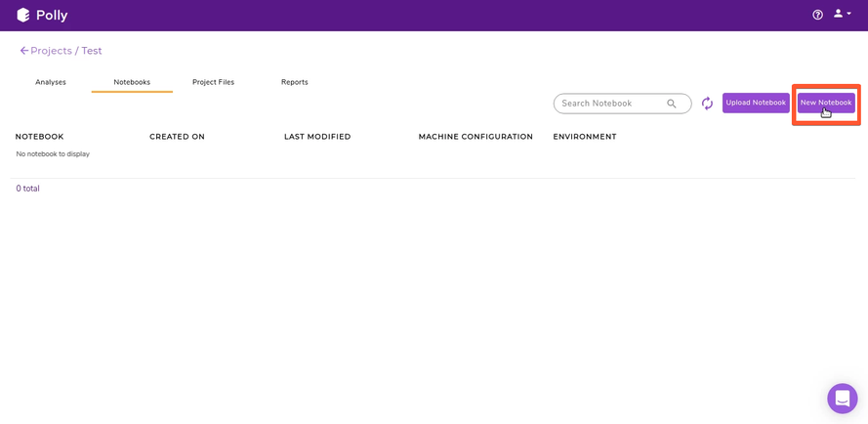Click the ENVIRONMENT column header
The width and height of the screenshot is (868, 424).
point(585,137)
